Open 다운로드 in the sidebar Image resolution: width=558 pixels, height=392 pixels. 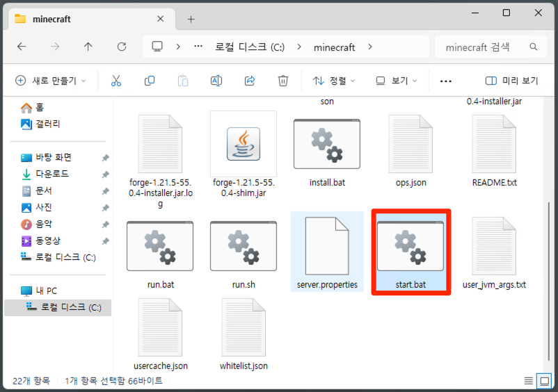(x=45, y=174)
